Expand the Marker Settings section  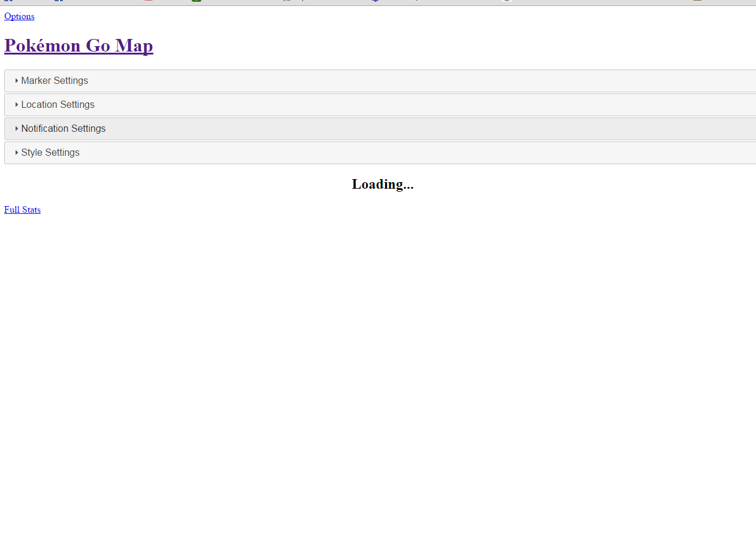tap(380, 81)
